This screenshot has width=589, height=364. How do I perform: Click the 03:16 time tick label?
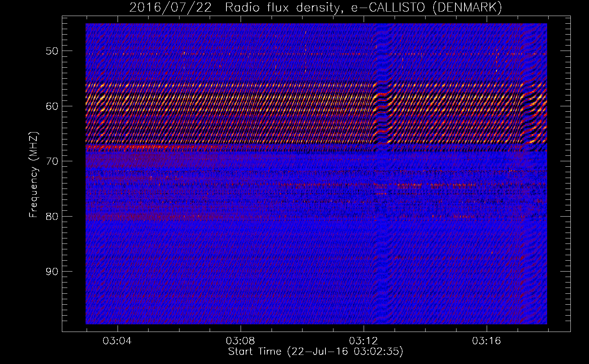[486, 341]
